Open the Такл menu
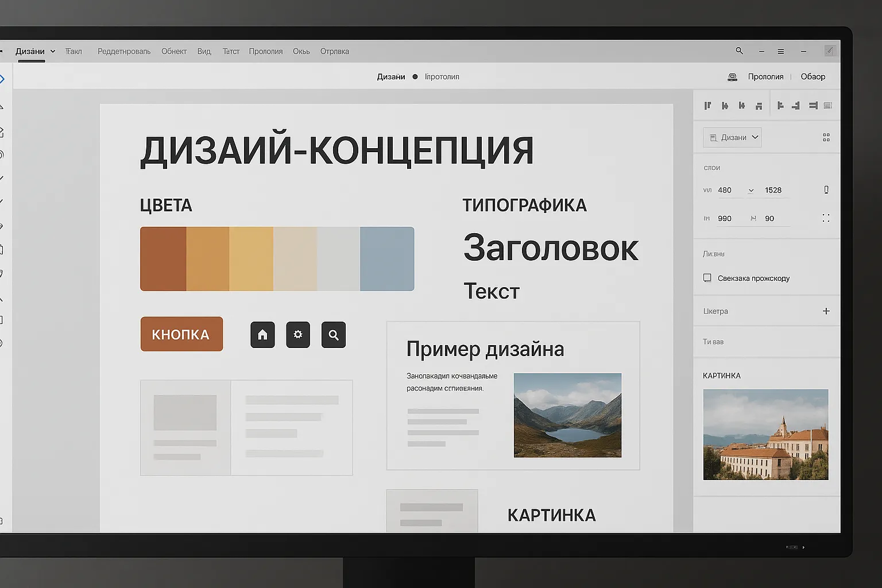This screenshot has height=588, width=882. (73, 52)
